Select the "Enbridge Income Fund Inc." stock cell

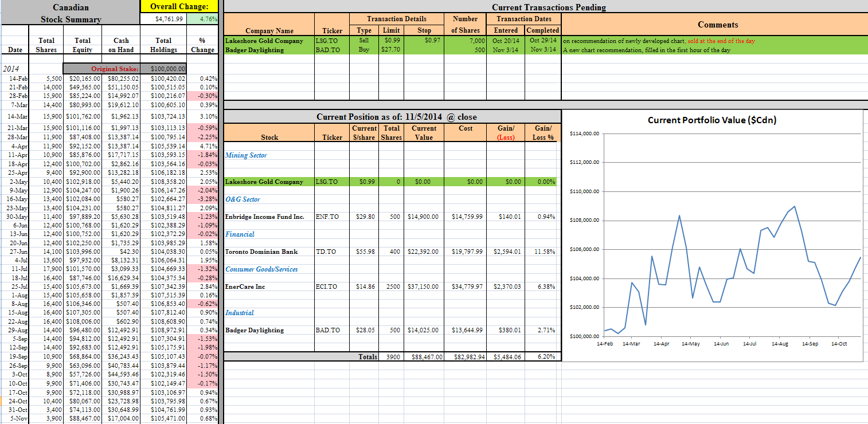point(269,217)
